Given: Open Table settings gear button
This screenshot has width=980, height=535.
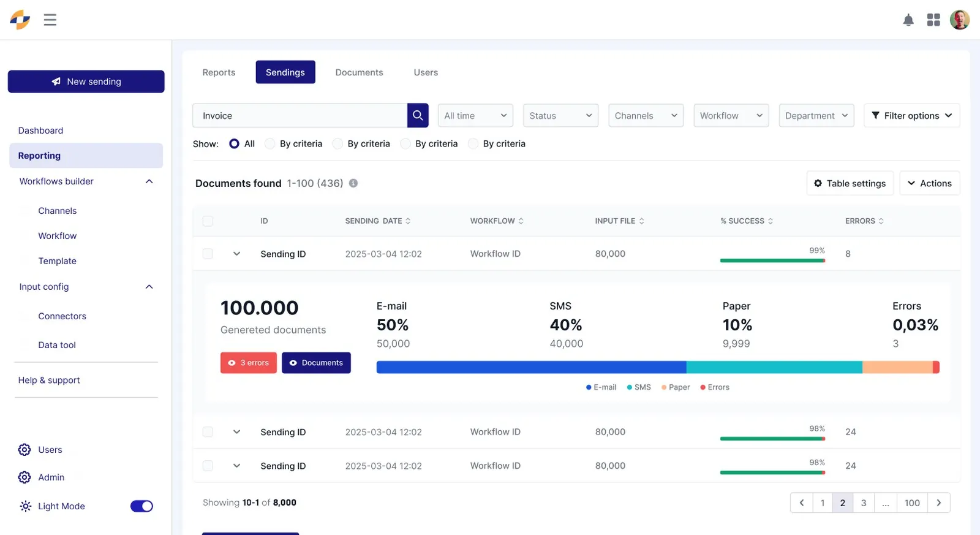Looking at the screenshot, I should 850,183.
